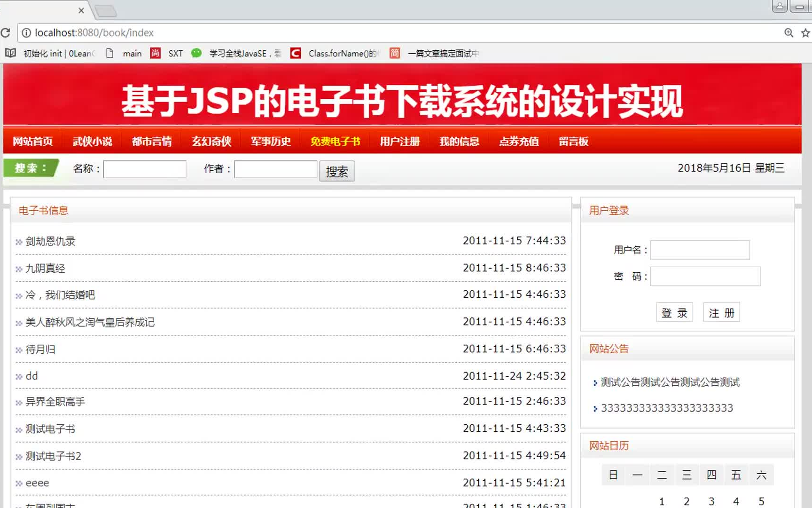Screen dimensions: 812x508
Task: Open the ebook 九阴真经
Action: pos(45,269)
